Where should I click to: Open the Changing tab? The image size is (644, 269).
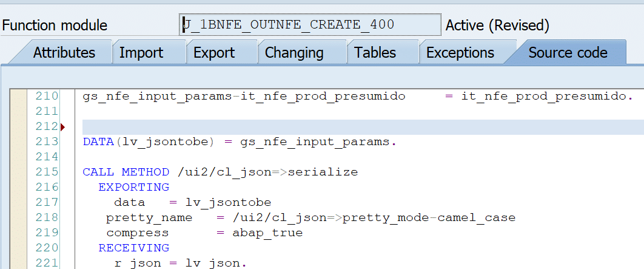click(294, 53)
